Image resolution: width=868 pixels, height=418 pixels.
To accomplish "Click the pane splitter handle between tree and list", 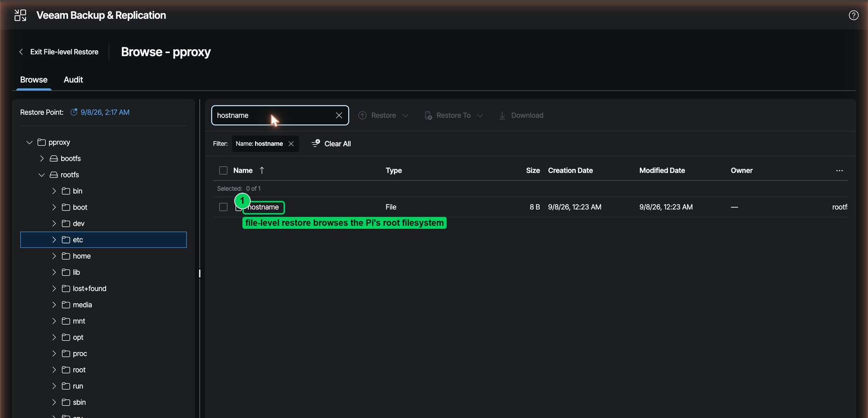I will (200, 273).
